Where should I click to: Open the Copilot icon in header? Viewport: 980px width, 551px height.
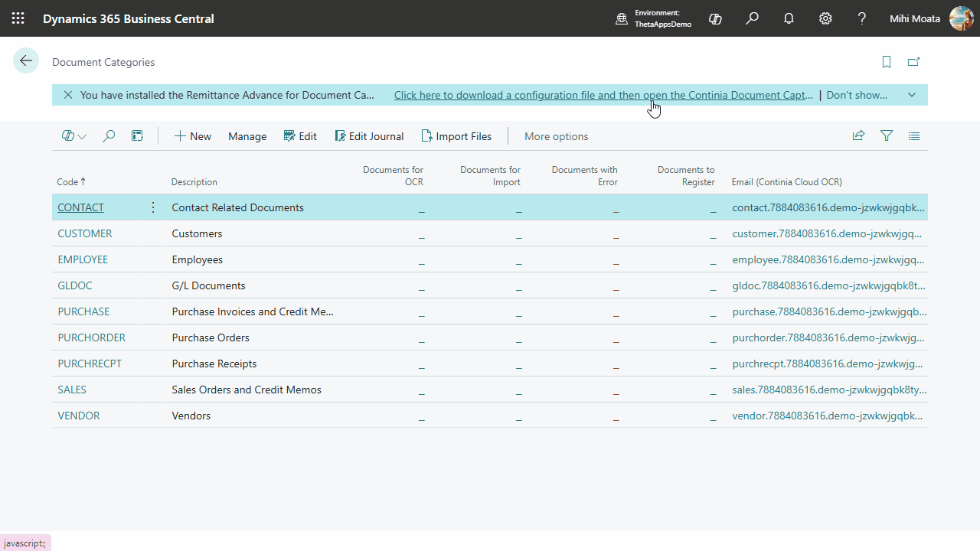(716, 18)
